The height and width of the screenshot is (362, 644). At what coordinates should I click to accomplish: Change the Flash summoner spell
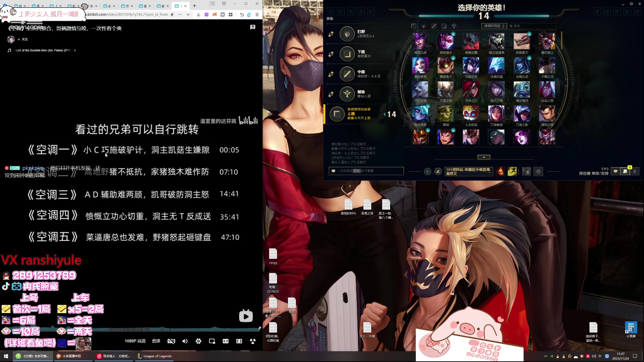tap(512, 172)
